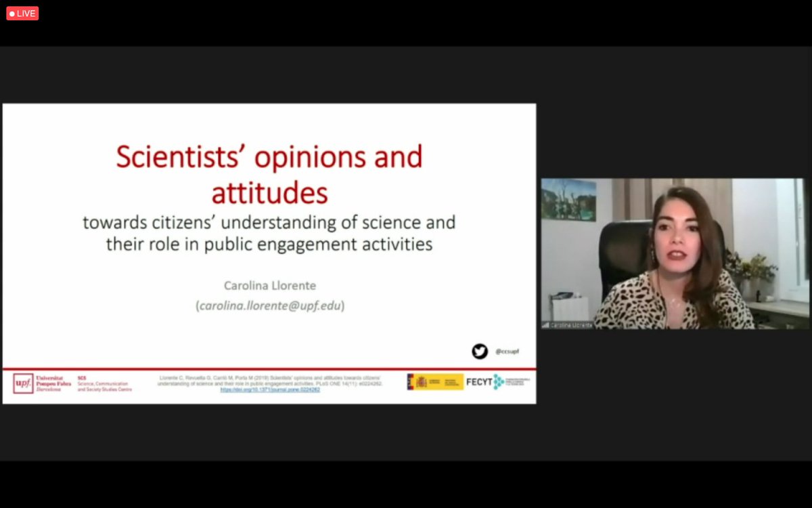Viewport: 812px width, 508px height.
Task: Click the Carolina Llorente name tag on webcam
Action: click(x=568, y=325)
